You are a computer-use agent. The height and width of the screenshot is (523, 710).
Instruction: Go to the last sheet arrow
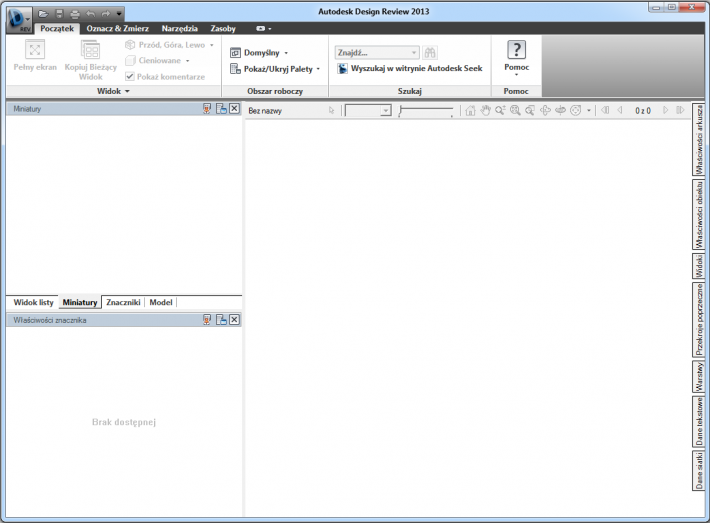pyautogui.click(x=680, y=110)
